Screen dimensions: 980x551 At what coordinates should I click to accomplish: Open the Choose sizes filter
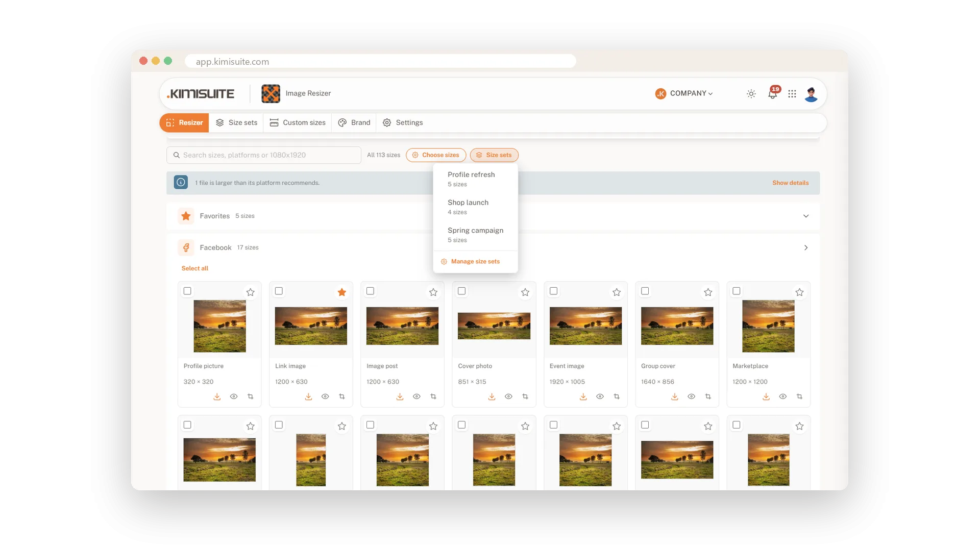point(436,155)
